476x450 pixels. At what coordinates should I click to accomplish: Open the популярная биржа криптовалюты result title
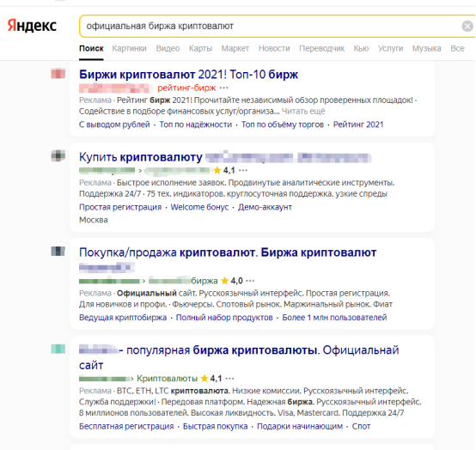click(239, 357)
